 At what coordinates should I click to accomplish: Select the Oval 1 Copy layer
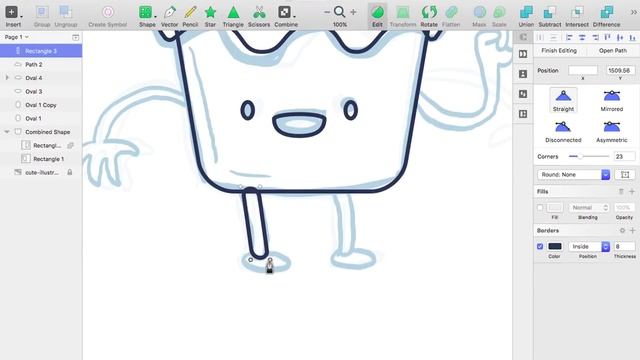[41, 105]
